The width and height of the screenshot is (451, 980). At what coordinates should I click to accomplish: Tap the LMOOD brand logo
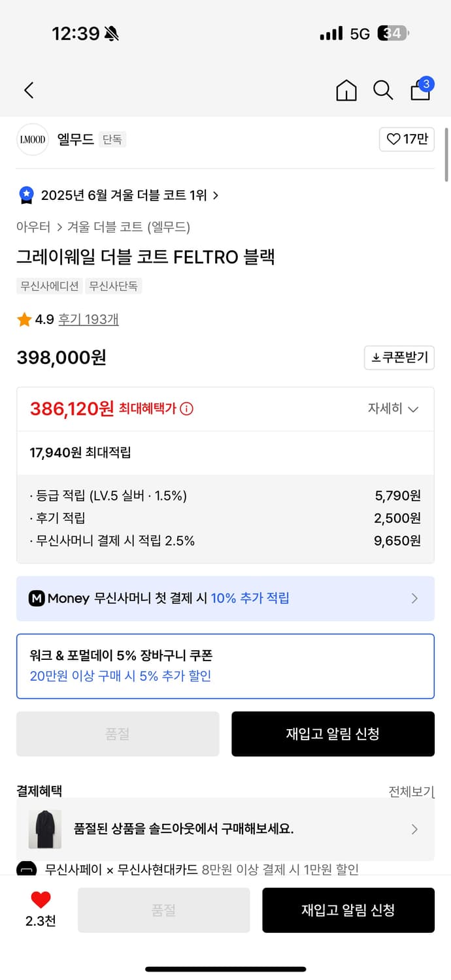tap(33, 139)
